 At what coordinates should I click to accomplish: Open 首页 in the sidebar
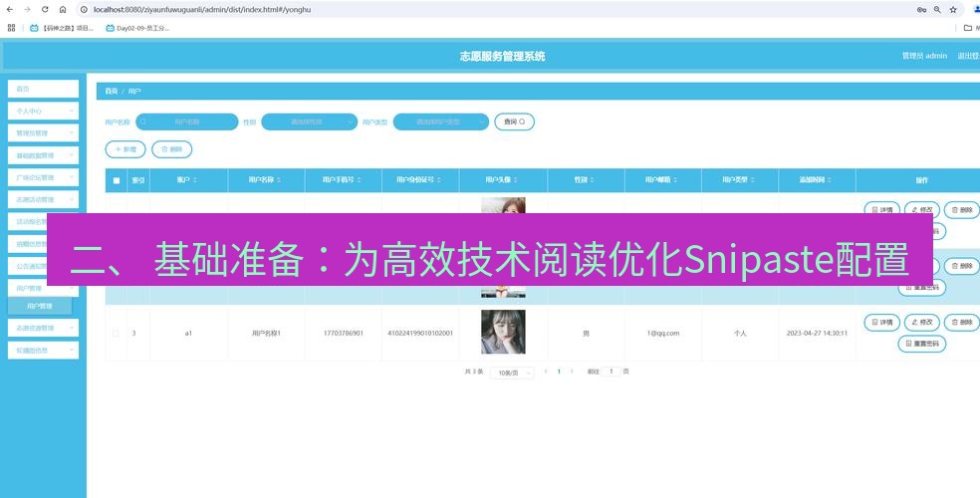coord(43,89)
